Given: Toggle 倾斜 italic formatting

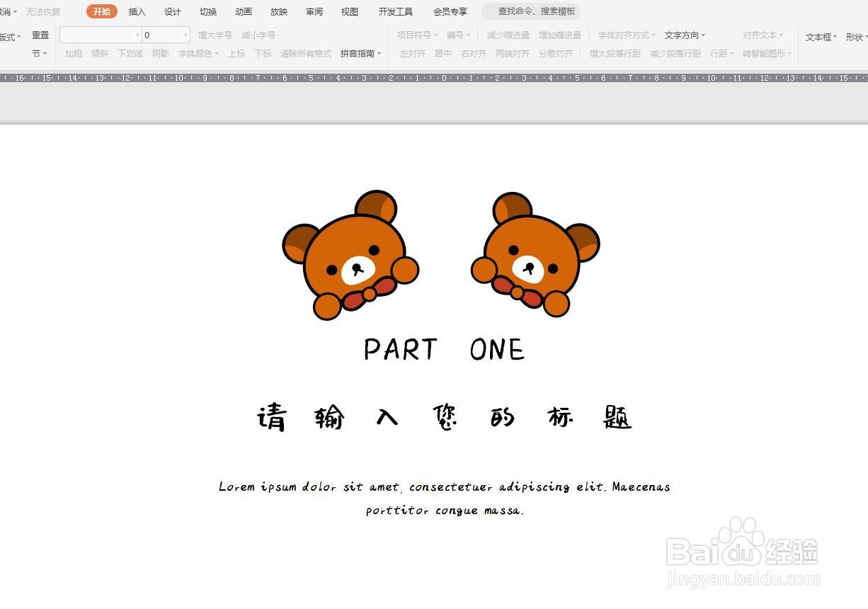Looking at the screenshot, I should pos(100,54).
